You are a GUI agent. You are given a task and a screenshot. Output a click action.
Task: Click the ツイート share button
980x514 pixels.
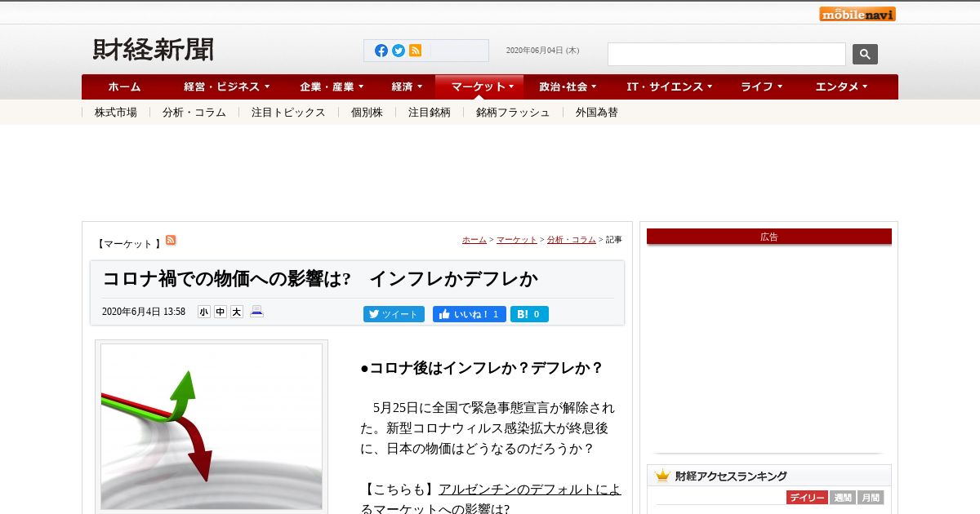(394, 314)
